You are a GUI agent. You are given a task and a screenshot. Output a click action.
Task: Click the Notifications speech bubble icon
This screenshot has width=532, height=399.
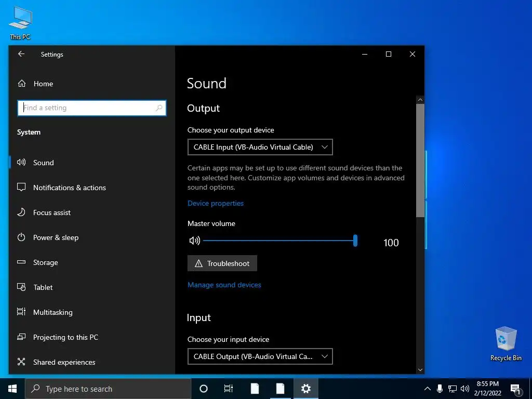pos(21,187)
